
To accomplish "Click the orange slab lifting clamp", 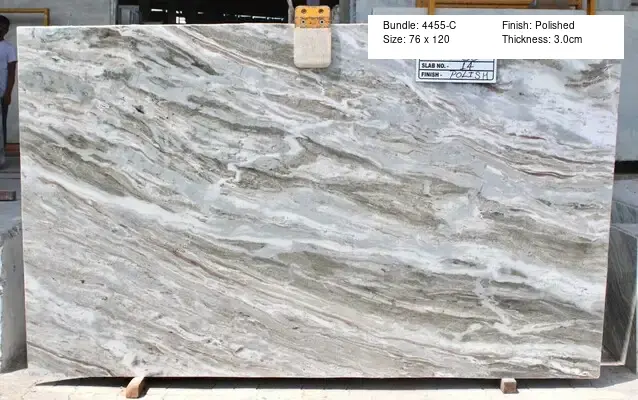I will 312,35.
